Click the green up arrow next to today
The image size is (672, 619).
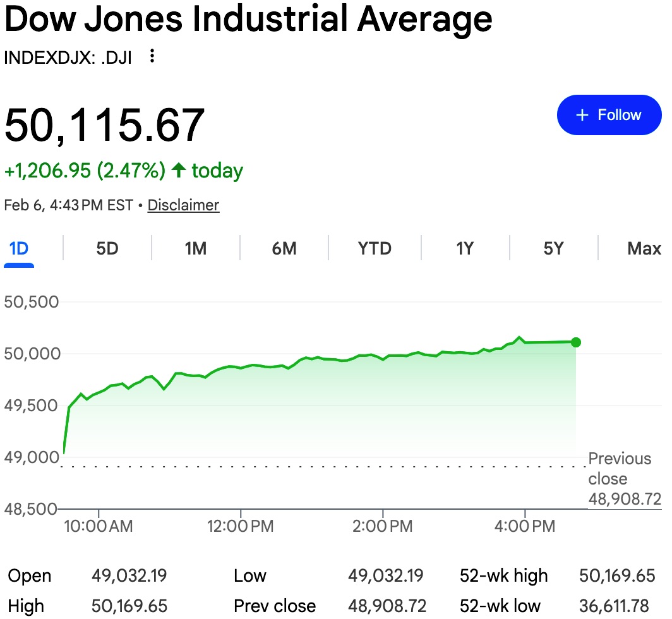179,170
